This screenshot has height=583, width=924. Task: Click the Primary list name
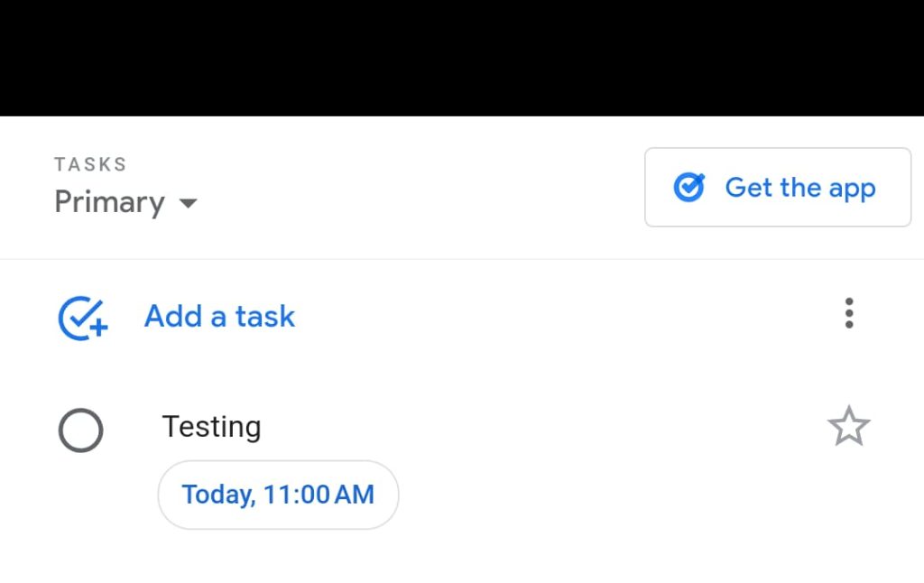pos(109,202)
